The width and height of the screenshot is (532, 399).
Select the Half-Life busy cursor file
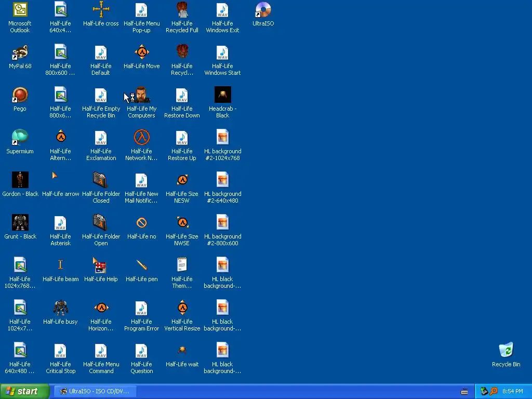click(x=60, y=312)
